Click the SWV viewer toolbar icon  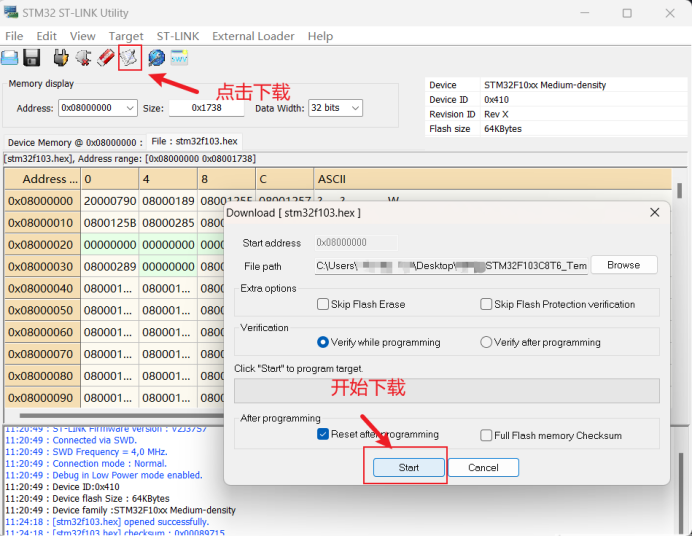[180, 58]
